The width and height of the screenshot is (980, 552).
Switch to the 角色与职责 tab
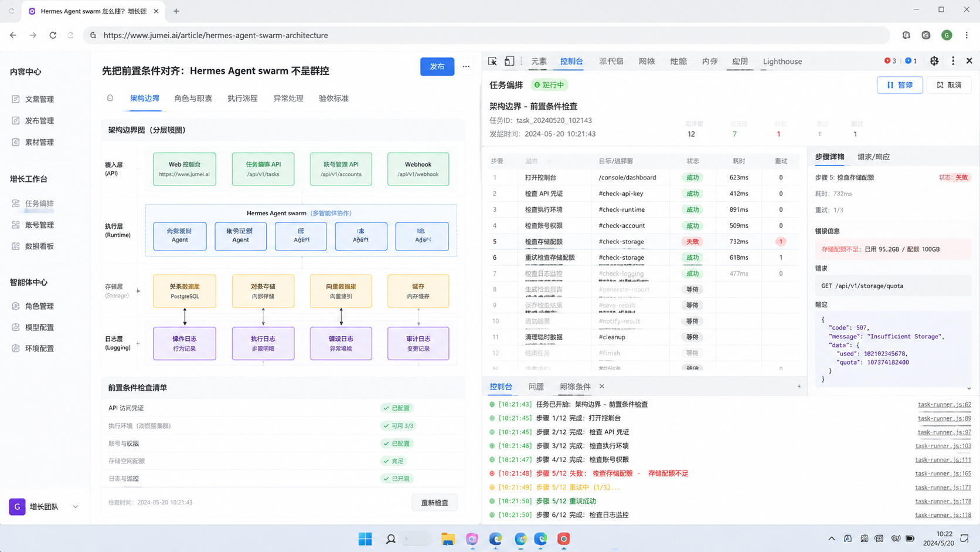point(193,99)
